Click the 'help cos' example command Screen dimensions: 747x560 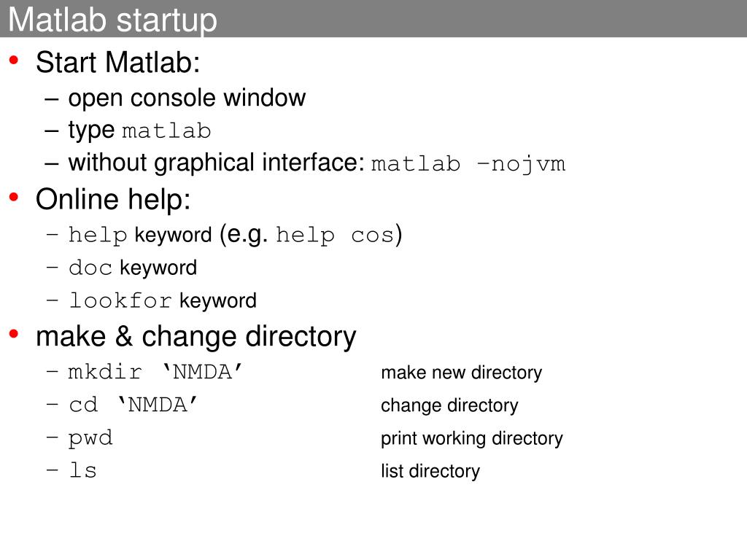coord(335,235)
